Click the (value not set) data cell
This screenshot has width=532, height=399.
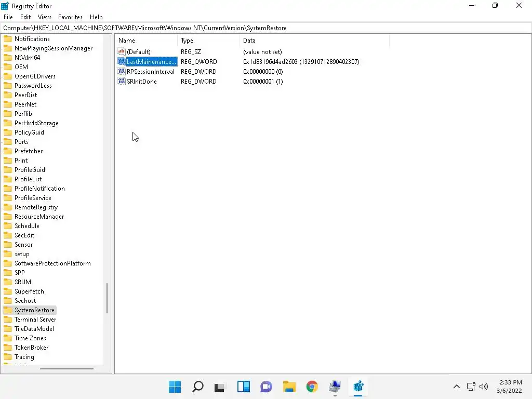pos(262,52)
